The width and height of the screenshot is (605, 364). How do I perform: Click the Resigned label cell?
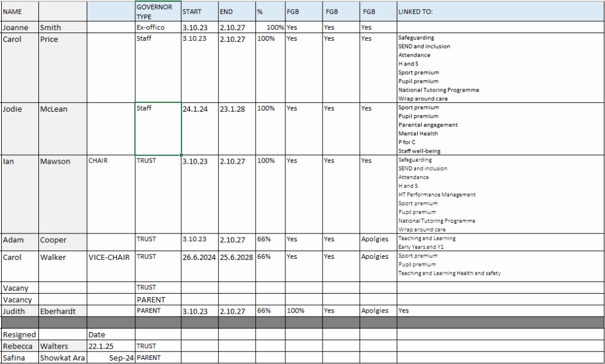[19, 334]
